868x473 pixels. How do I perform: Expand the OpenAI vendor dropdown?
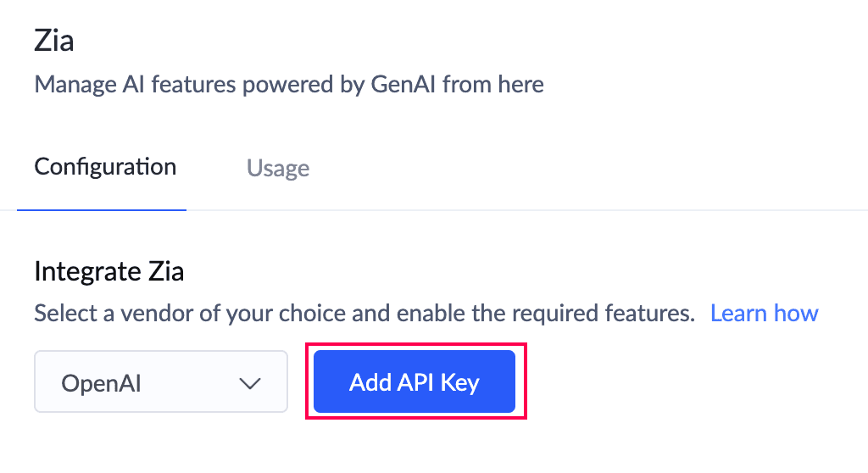pyautogui.click(x=161, y=382)
